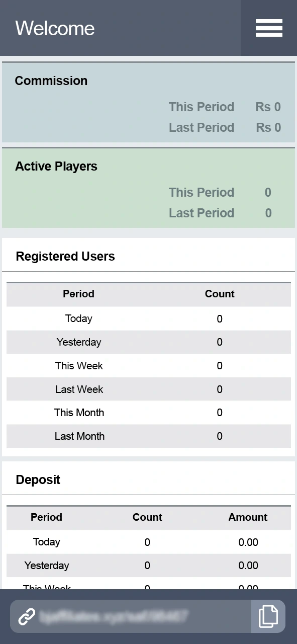Click the link chain icon in bottom bar
The height and width of the screenshot is (644, 297).
pyautogui.click(x=26, y=616)
